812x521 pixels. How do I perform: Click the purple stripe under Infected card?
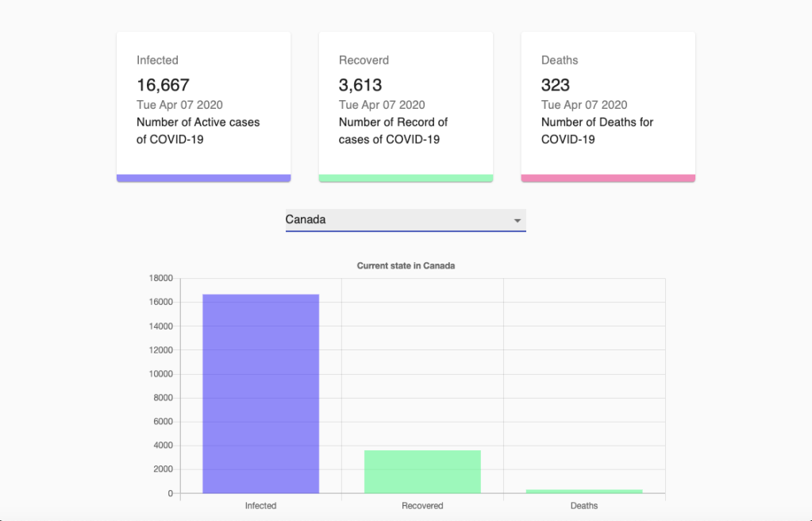pyautogui.click(x=203, y=178)
